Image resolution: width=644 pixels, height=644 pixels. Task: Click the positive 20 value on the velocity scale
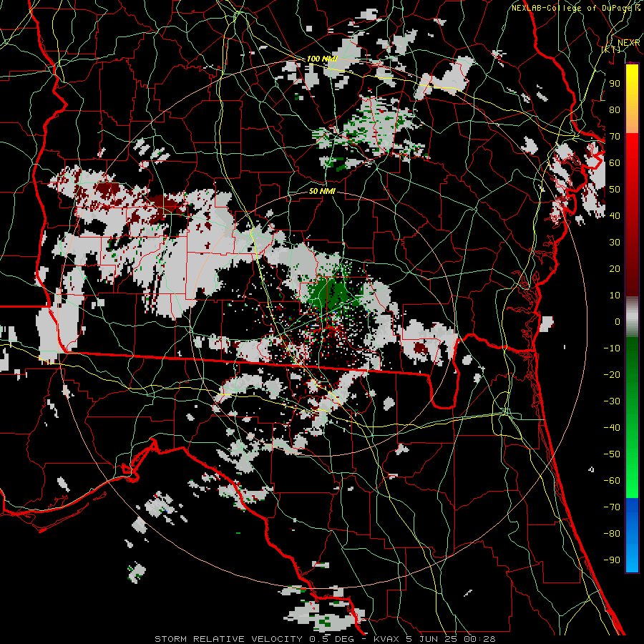(x=615, y=269)
